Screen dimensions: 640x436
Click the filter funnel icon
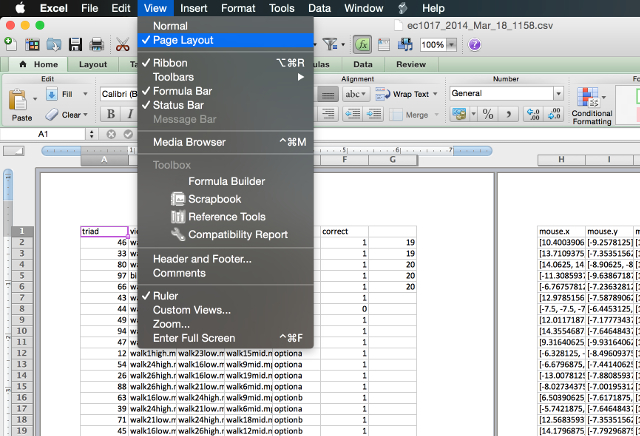[x=330, y=44]
